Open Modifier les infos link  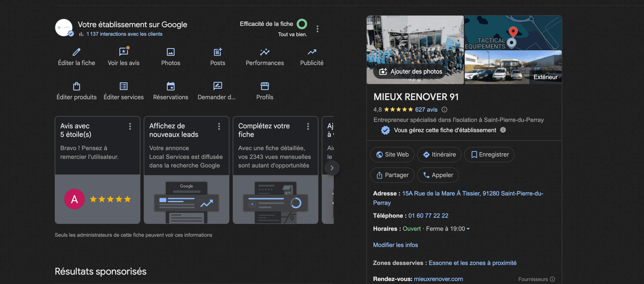395,245
